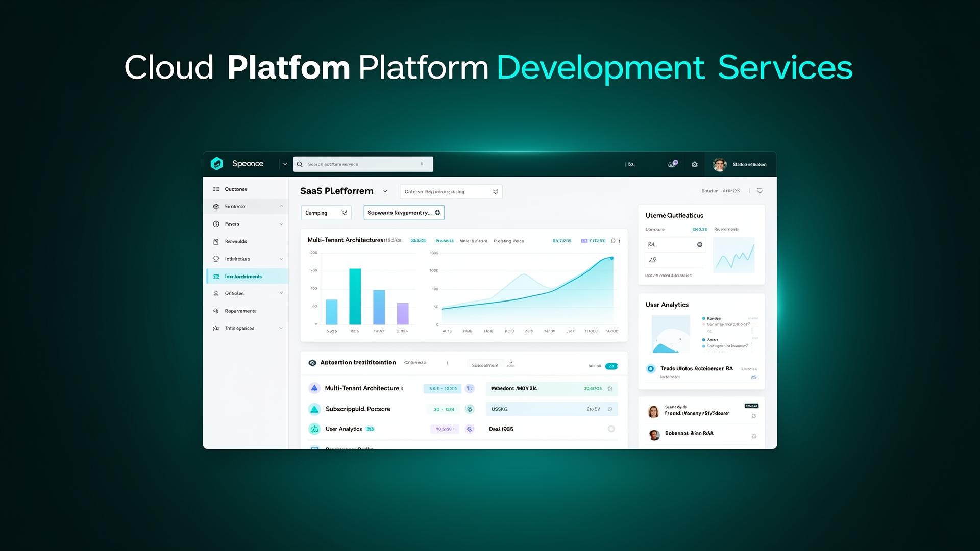Viewport: 980px width, 551px height.
Task: Expand dropdown arrow next to Speonce logo
Action: 285,164
